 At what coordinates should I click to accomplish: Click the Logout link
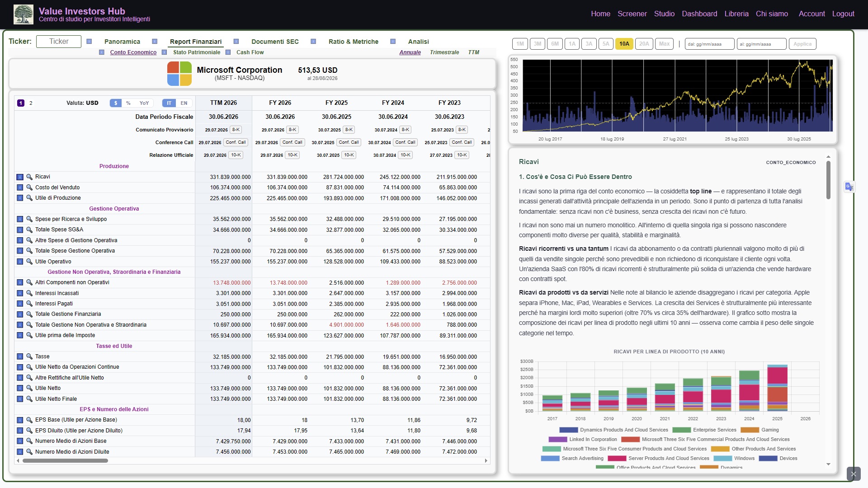(843, 14)
